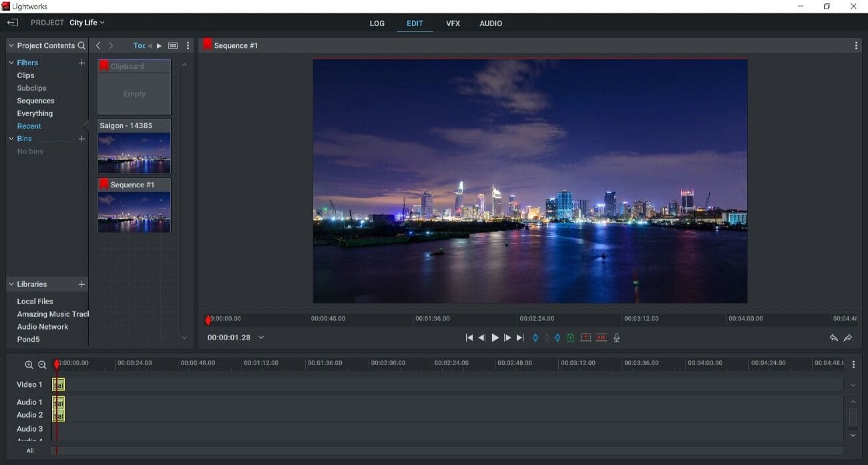Select the Mark In point tool

535,338
